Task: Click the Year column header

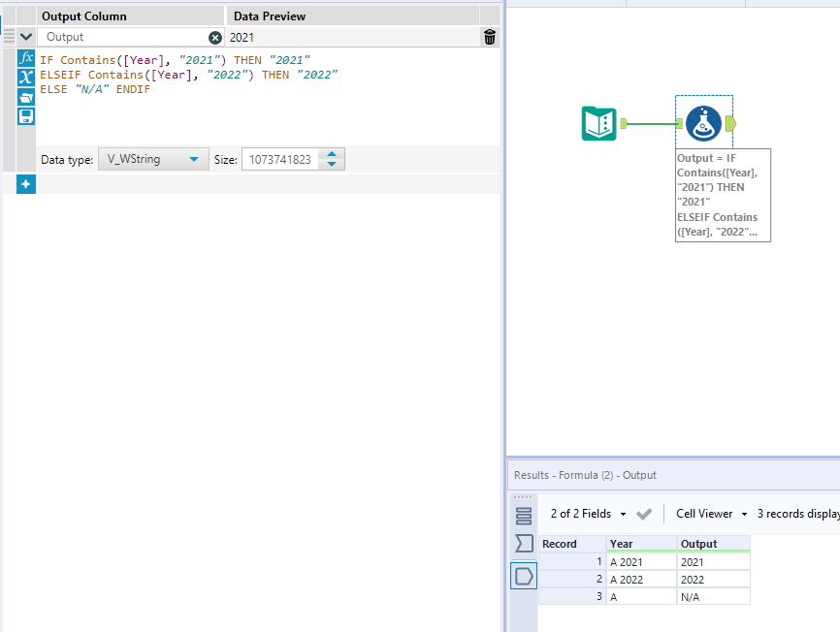Action: click(640, 544)
